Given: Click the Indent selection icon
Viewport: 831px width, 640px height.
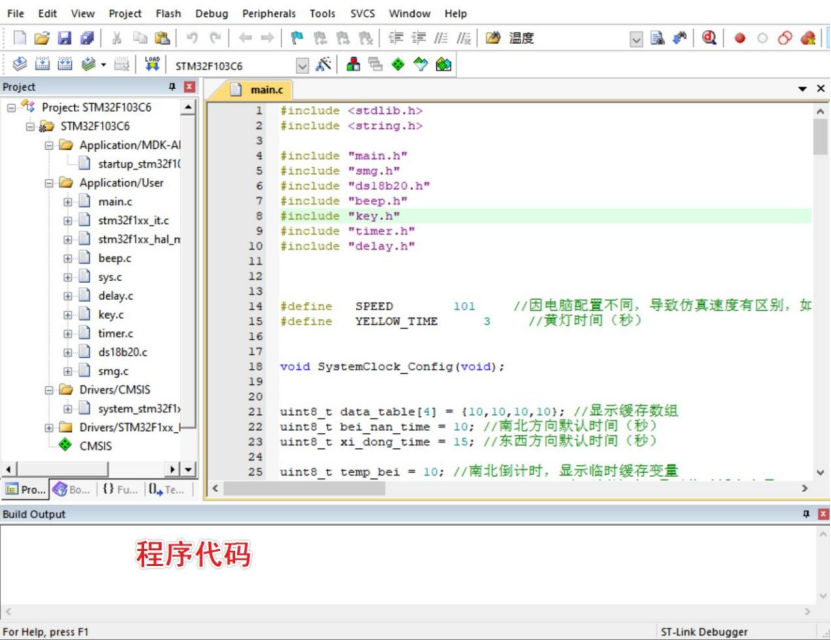Looking at the screenshot, I should point(396,38).
